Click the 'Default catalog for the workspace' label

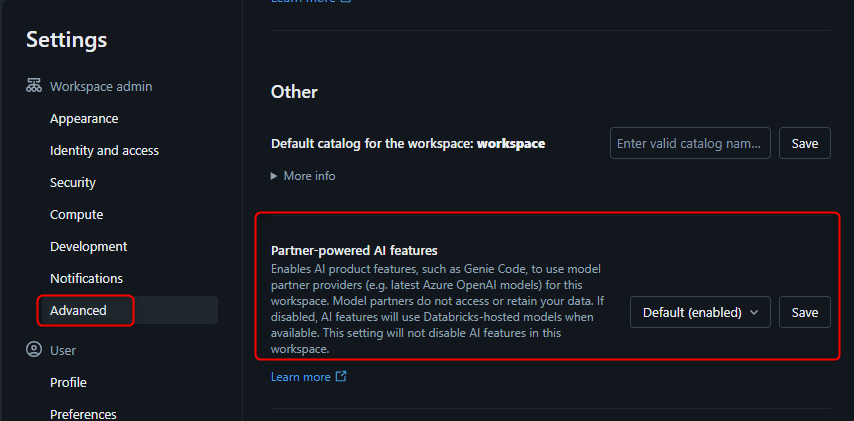(x=408, y=144)
